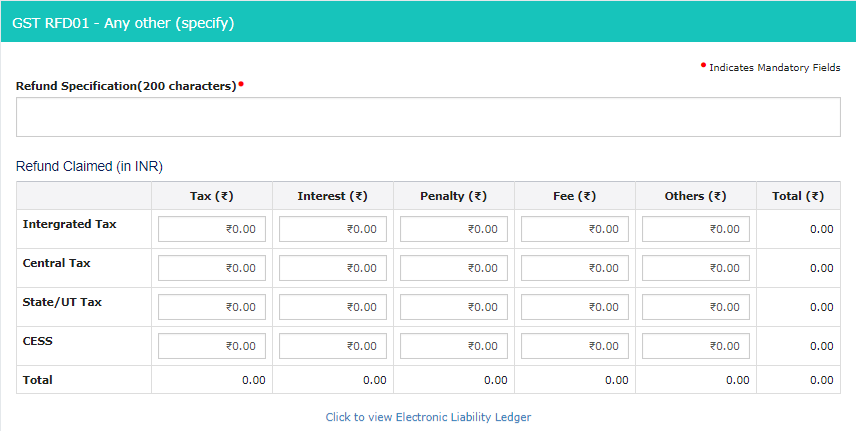Click State/UT Tax Fee input field
856x431 pixels.
pyautogui.click(x=575, y=307)
